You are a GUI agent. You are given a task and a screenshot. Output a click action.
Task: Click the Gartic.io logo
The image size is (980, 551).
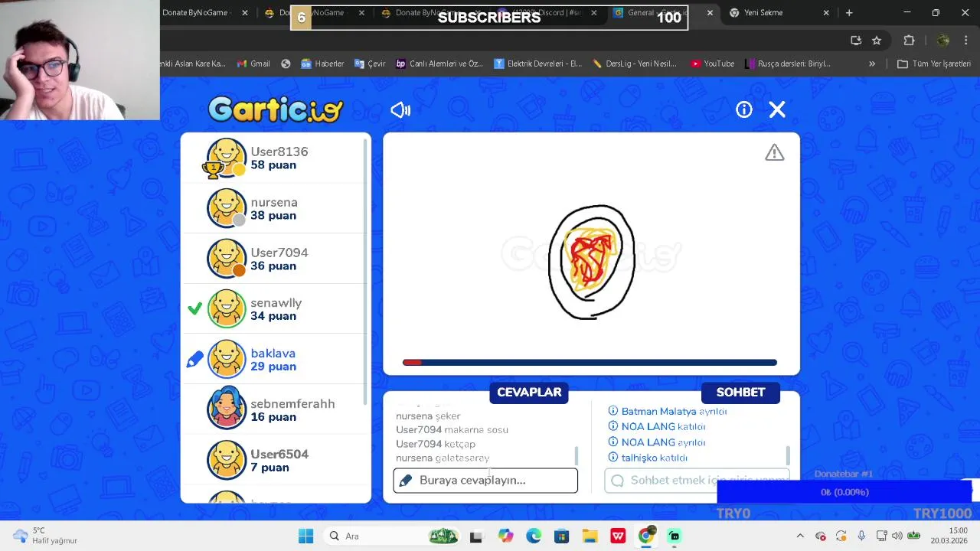point(276,109)
